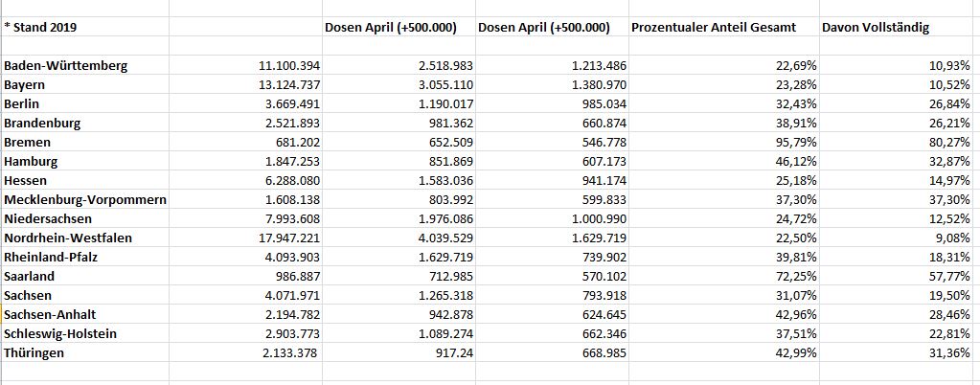Click the 'Prozentualer Anteil Gesamt' column header
Screen dimensions: 980x385
[713, 28]
